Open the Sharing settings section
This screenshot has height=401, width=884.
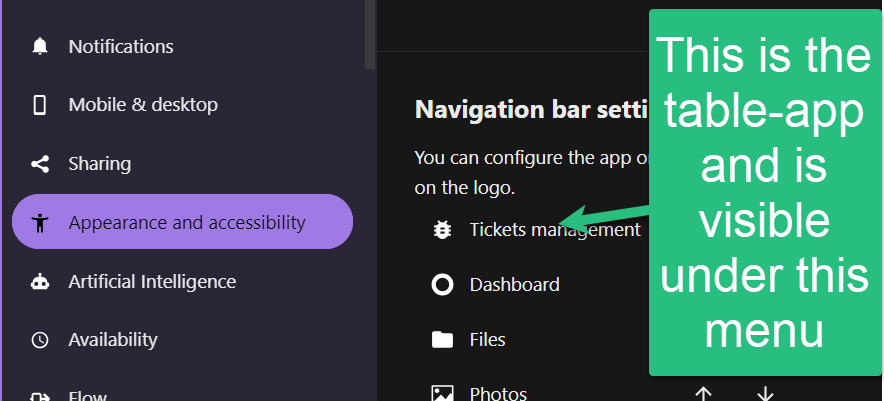tap(100, 164)
